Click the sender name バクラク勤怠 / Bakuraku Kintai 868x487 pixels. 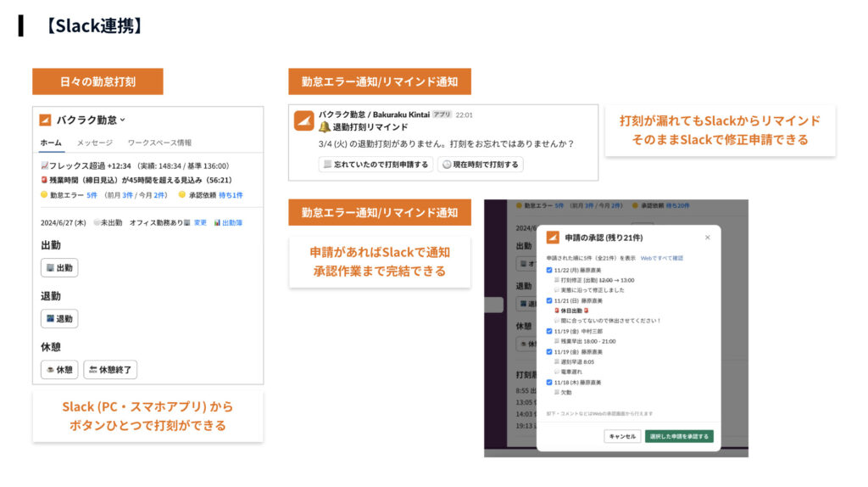coord(374,115)
